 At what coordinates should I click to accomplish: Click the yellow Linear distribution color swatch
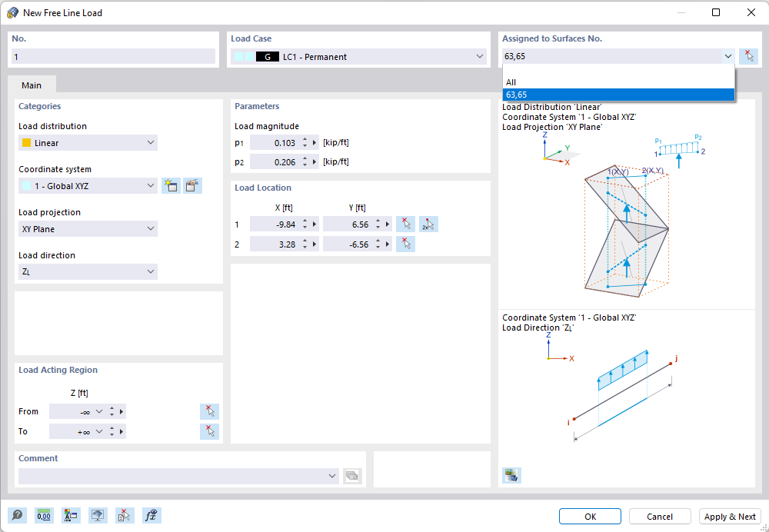tap(26, 143)
